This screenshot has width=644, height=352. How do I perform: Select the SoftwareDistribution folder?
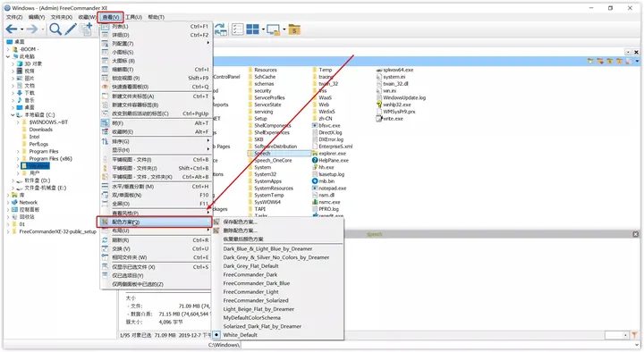point(275,146)
